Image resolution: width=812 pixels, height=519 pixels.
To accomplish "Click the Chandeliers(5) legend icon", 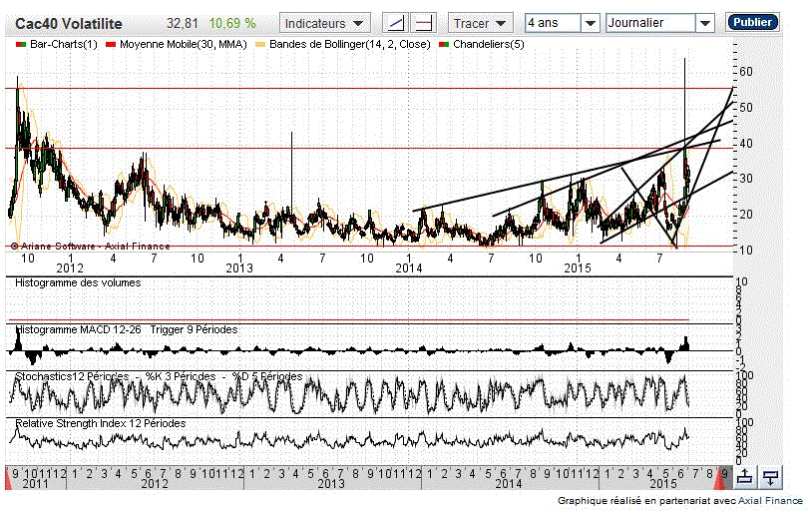I will click(444, 46).
